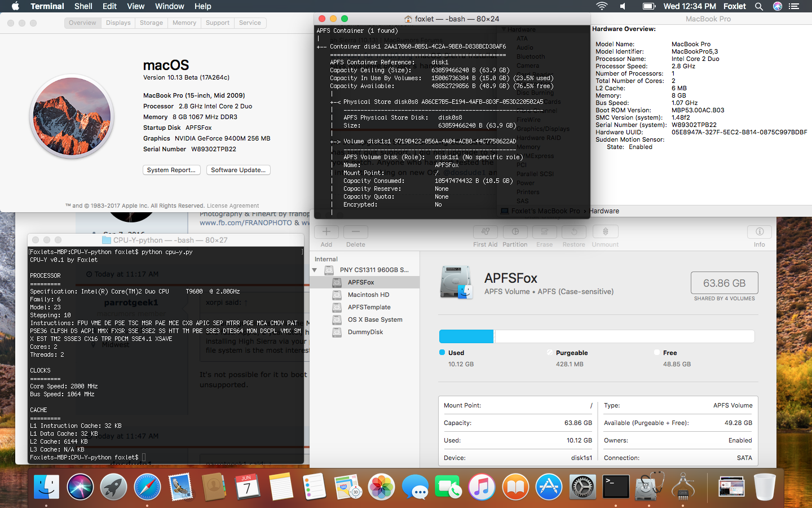Switch to Overview tab in About This Mac
Image resolution: width=812 pixels, height=508 pixels.
tap(82, 23)
